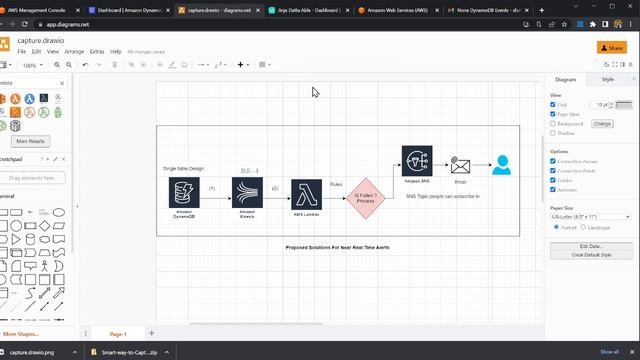Open the Extras menu

point(97,52)
